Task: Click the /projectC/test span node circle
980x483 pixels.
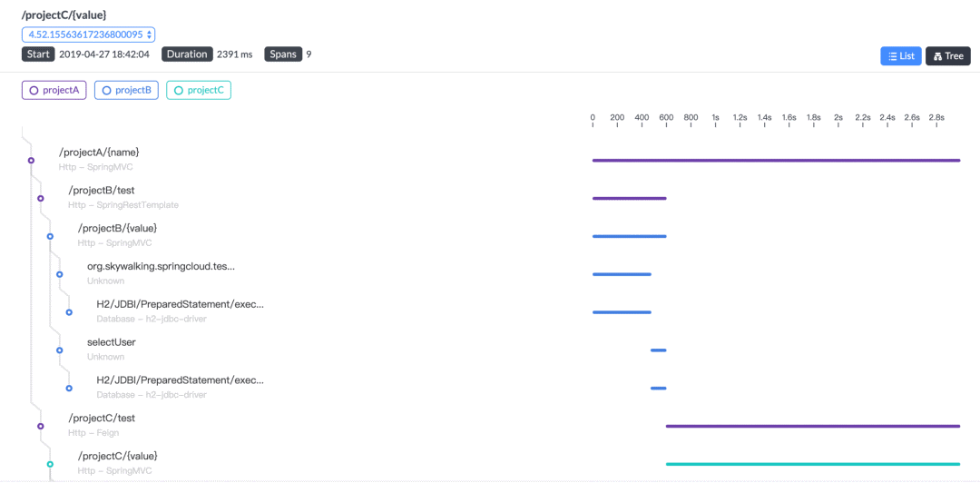Action: 40,426
